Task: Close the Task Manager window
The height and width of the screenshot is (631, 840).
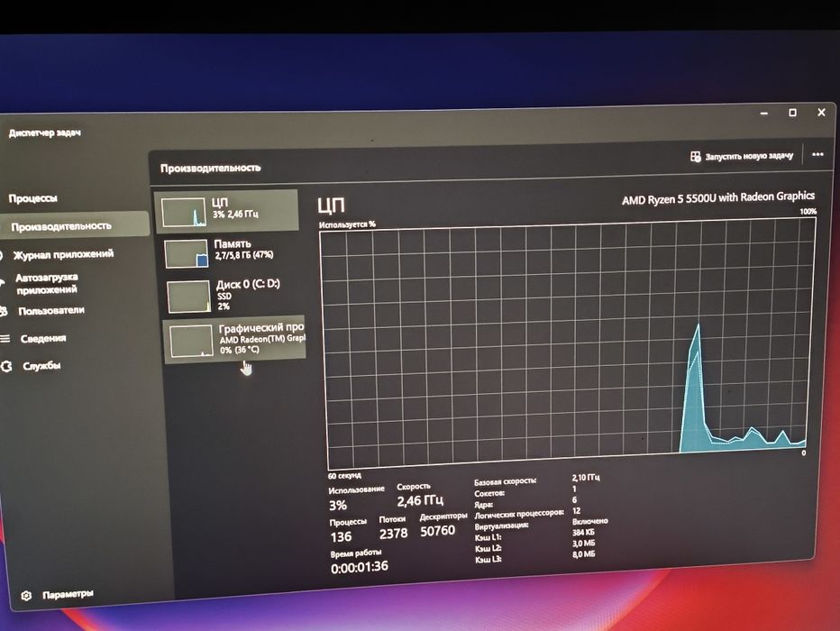Action: point(821,112)
